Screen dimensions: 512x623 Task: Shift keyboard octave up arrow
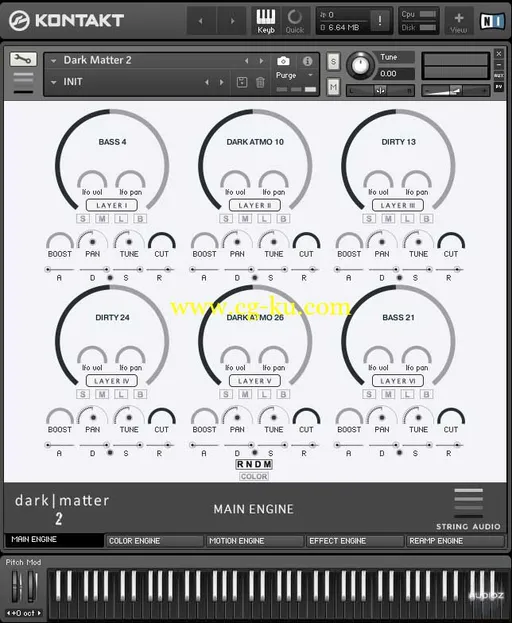tap(39, 613)
